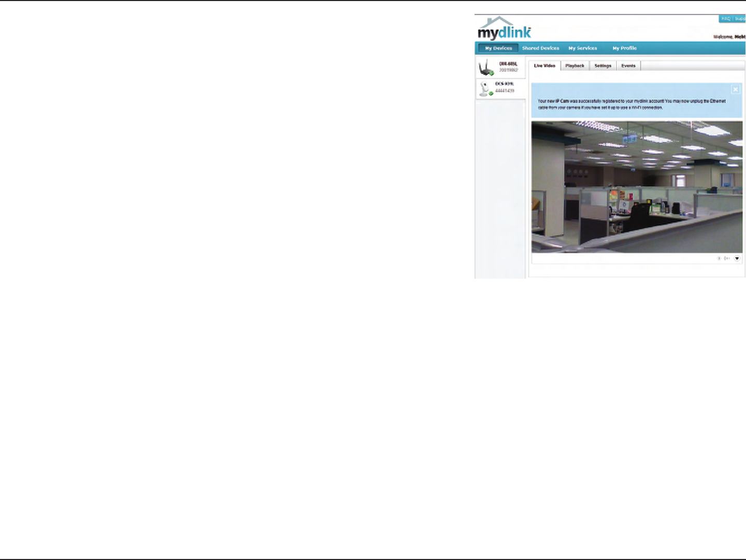Open the My Devices menu
746x560 pixels.
tap(498, 48)
